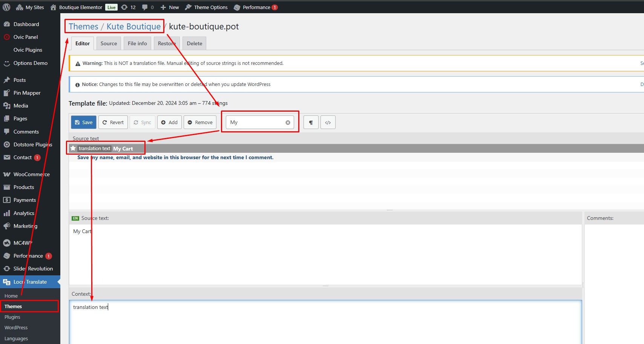Open Ovic Plugins in the sidebar
This screenshot has height=344, width=644.
[x=28, y=50]
